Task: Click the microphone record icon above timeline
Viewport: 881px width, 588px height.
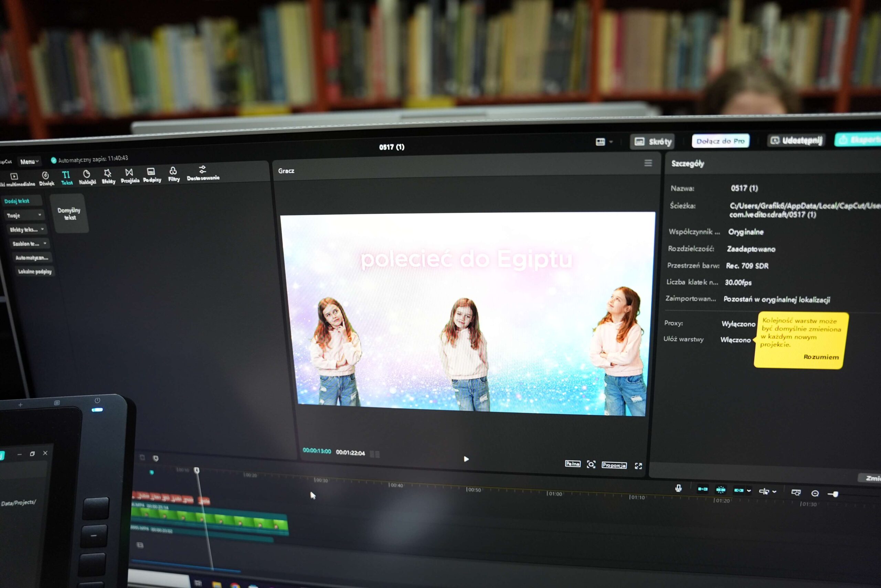Action: 678,488
